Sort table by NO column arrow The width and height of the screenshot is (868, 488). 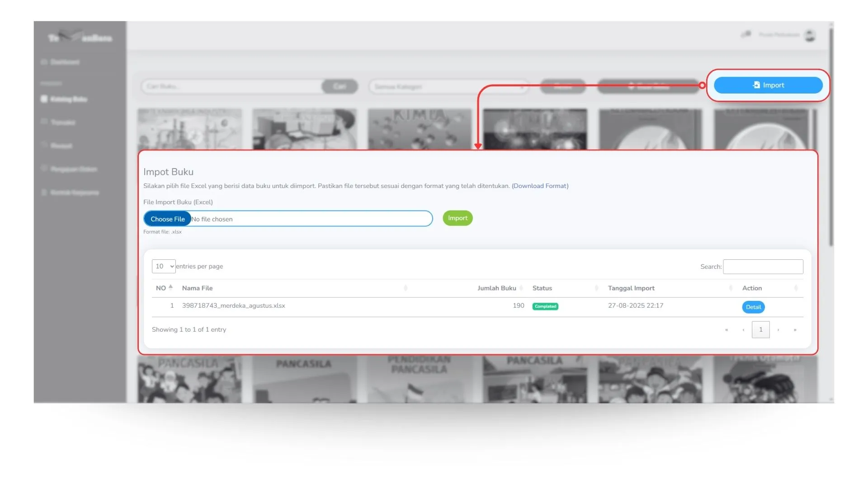(x=170, y=287)
